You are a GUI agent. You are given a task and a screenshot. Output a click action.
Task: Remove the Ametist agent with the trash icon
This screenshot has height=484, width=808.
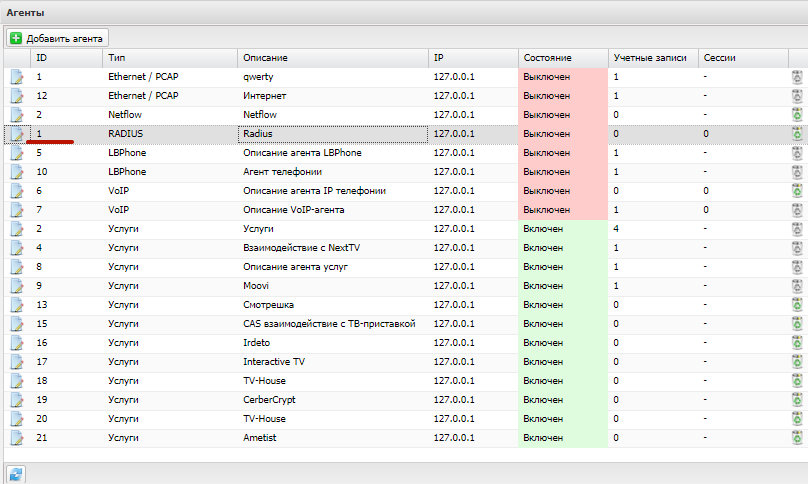tap(797, 438)
